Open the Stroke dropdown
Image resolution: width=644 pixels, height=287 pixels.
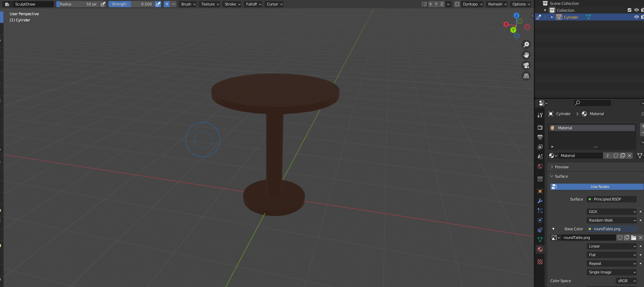pyautogui.click(x=232, y=4)
